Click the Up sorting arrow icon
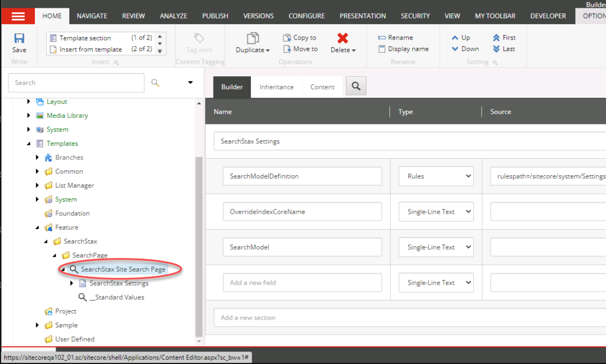The height and width of the screenshot is (364, 606). pos(455,37)
